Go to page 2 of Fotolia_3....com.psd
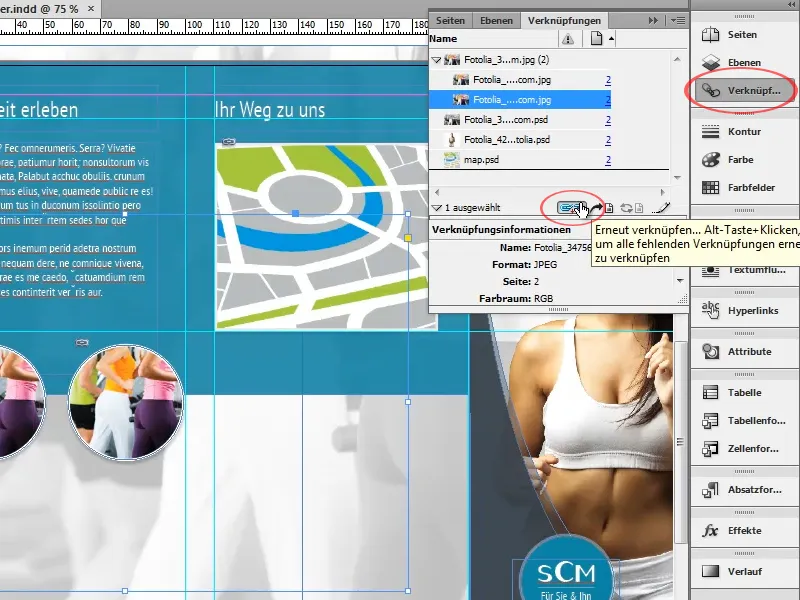This screenshot has height=600, width=800. click(x=608, y=120)
